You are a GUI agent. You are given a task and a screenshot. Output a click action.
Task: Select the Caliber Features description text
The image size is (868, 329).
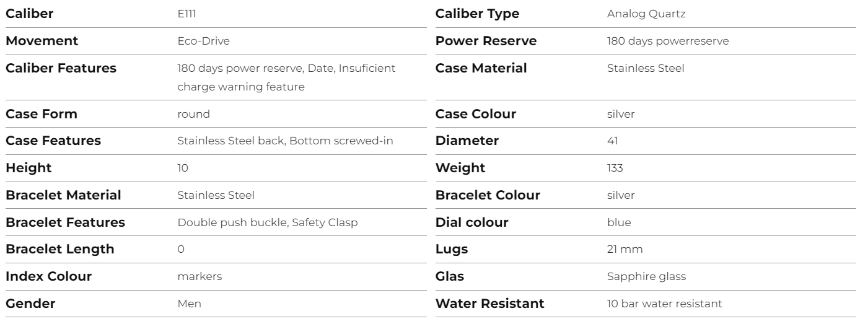pos(286,77)
